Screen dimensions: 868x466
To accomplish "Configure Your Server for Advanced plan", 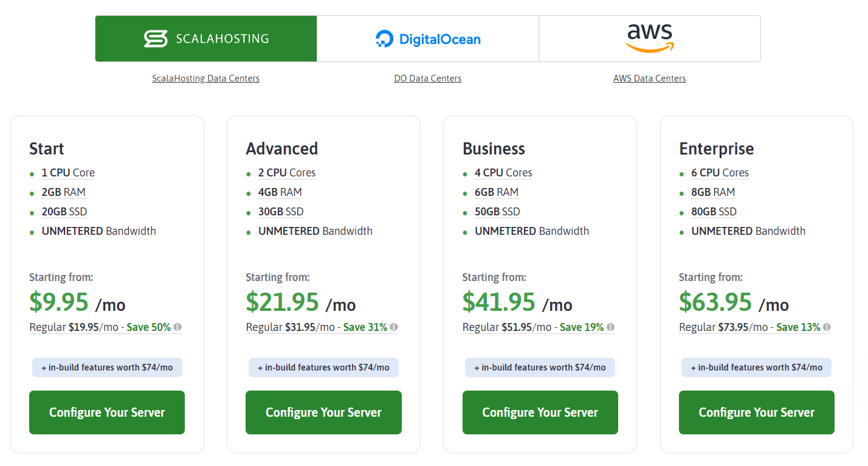I will pos(323,412).
